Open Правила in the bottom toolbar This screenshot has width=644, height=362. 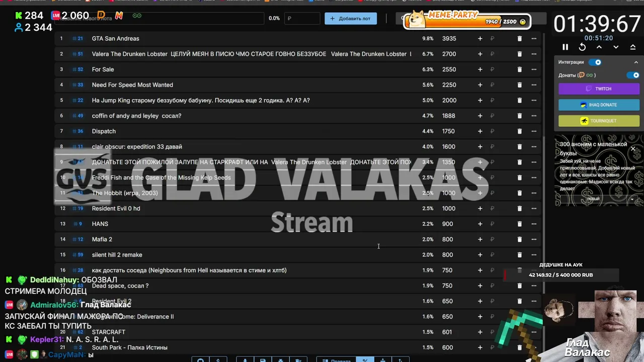[337, 359]
